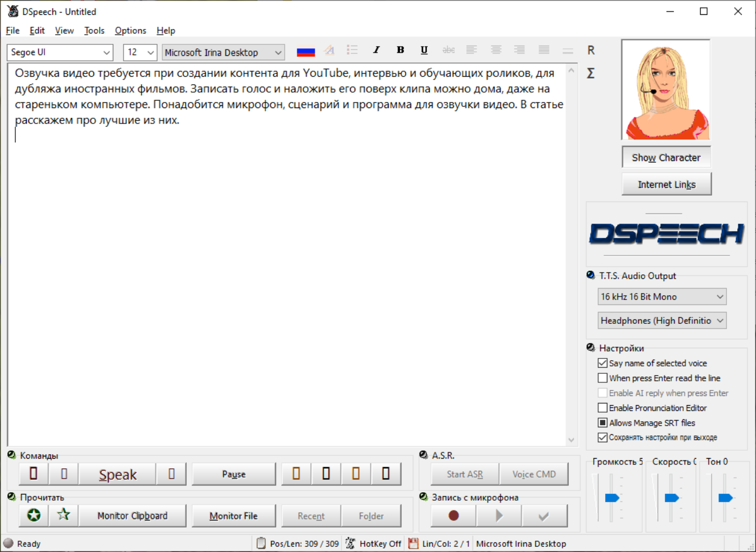The height and width of the screenshot is (552, 756).
Task: Open the File menu
Action: pyautogui.click(x=13, y=31)
